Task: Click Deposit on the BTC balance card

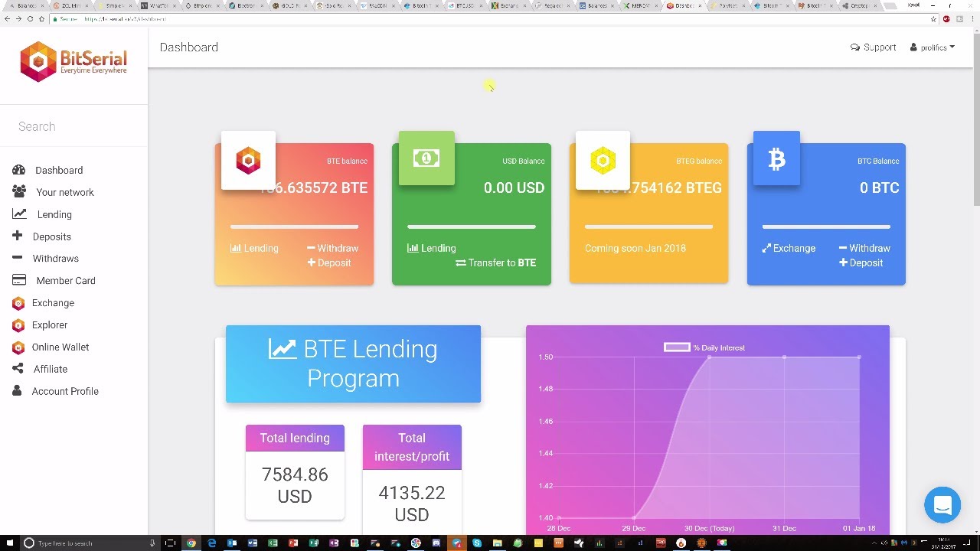Action: click(861, 262)
